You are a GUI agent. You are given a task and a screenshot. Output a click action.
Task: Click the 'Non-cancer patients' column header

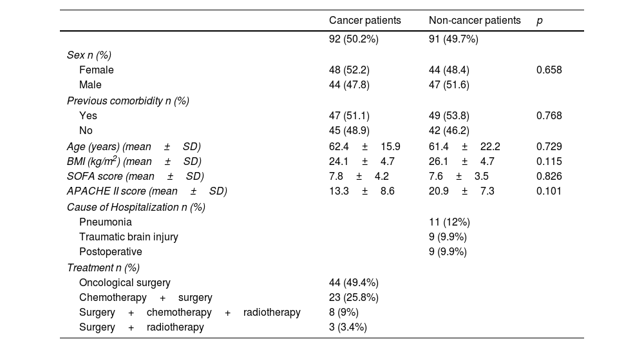click(475, 21)
